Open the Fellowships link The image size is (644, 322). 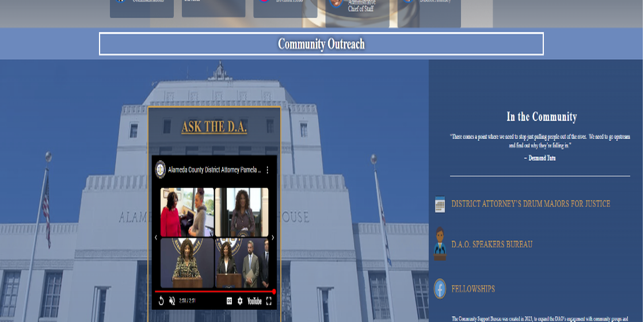473,289
